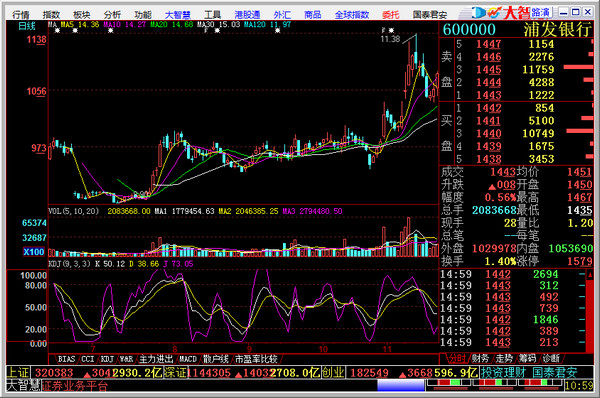Click the 委托 menu item
600x398 pixels.
390,15
